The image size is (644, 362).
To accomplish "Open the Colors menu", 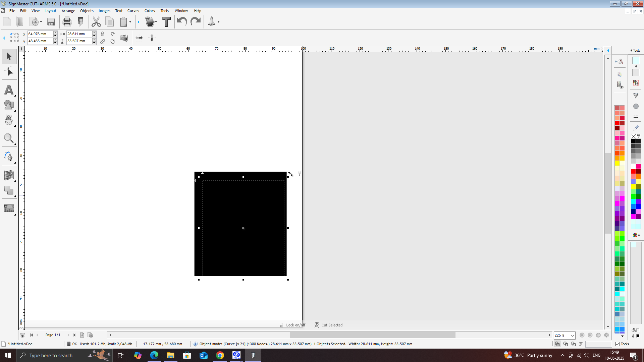I will click(150, 11).
